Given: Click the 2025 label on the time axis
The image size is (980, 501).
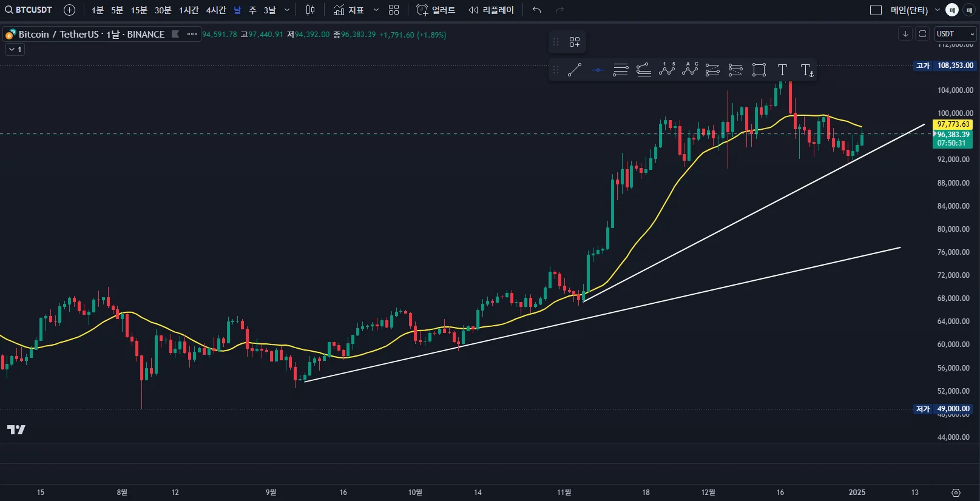Looking at the screenshot, I should [x=857, y=493].
